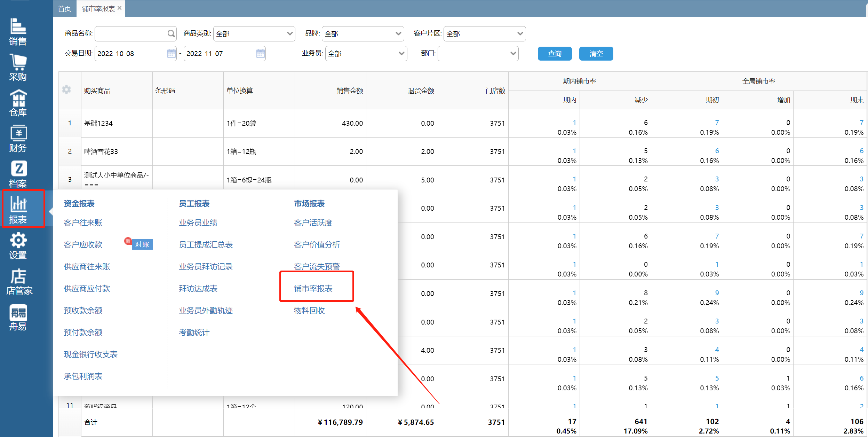Open the 舟易 sidebar icon
Viewport: 868px width, 437px height.
[18, 317]
